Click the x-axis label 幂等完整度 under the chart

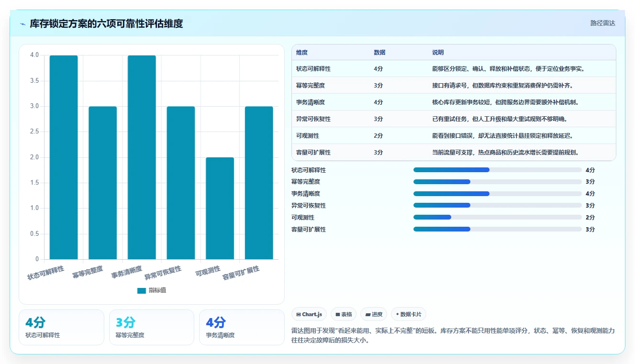point(88,272)
